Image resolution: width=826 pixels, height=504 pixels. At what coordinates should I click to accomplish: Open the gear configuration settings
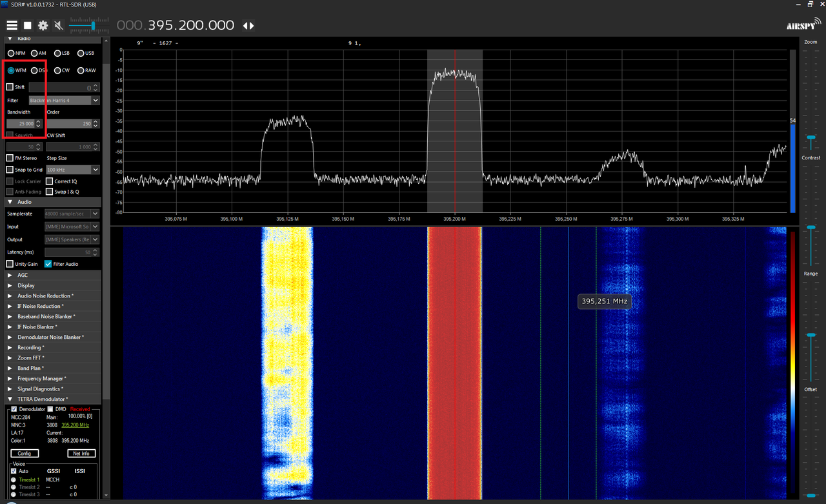coord(43,25)
